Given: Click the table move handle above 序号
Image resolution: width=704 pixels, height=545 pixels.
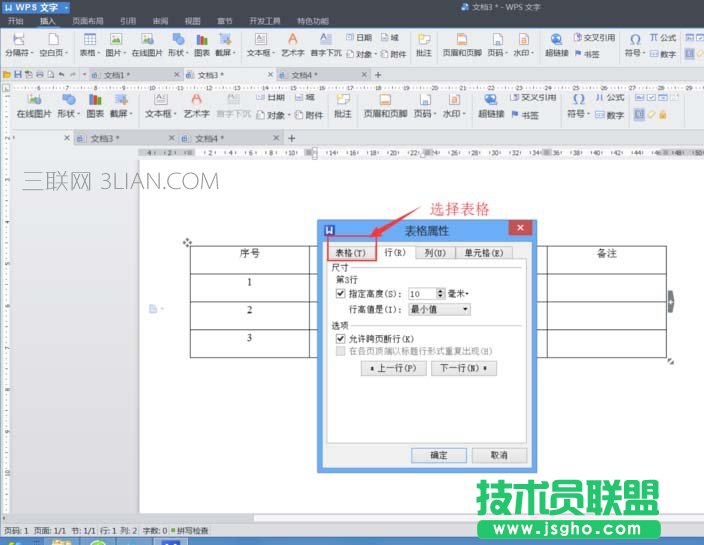Looking at the screenshot, I should [x=187, y=242].
